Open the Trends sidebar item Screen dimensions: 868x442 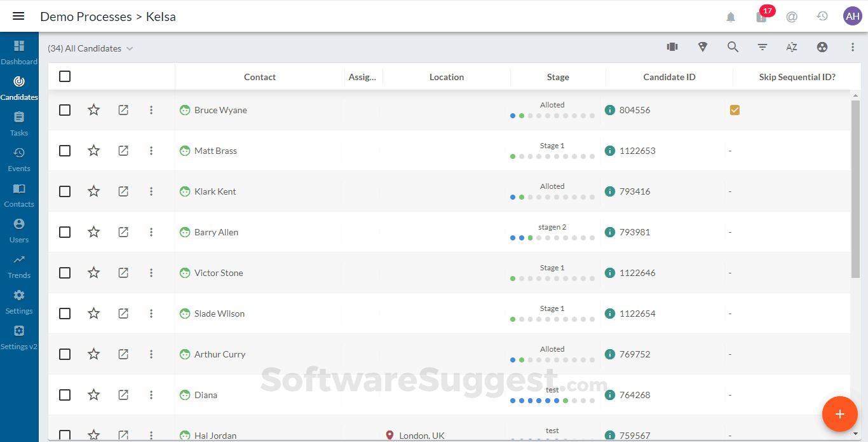19,266
